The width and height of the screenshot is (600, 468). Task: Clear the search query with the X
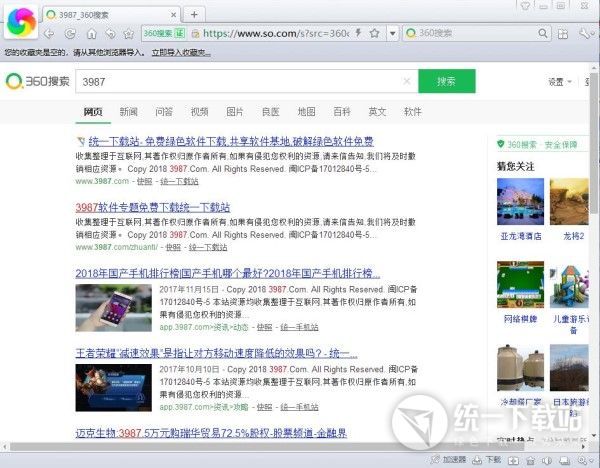407,81
